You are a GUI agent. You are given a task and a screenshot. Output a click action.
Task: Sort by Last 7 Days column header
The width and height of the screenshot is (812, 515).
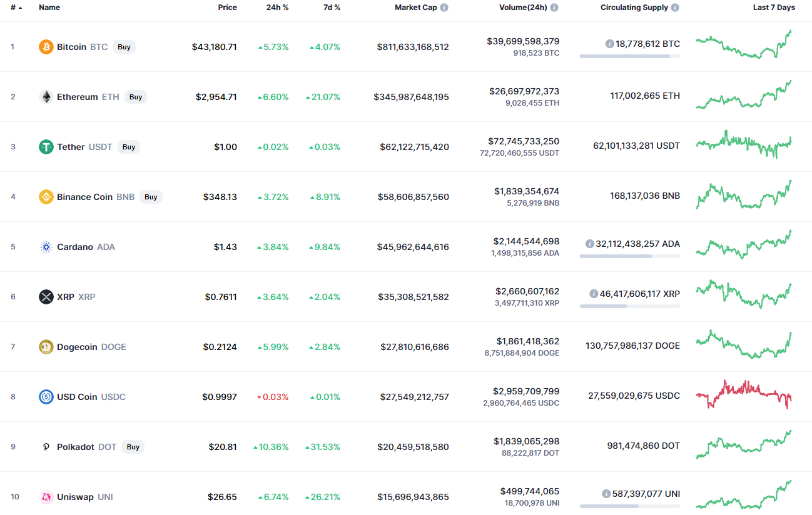point(774,7)
